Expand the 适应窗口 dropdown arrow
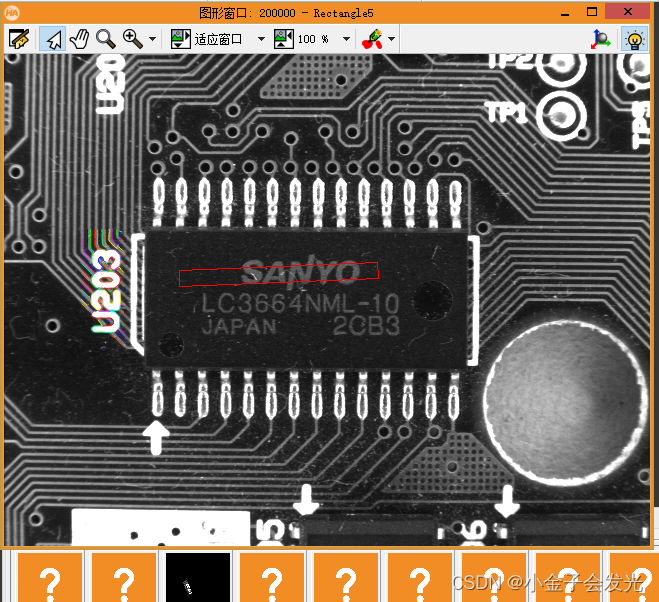 tap(261, 39)
